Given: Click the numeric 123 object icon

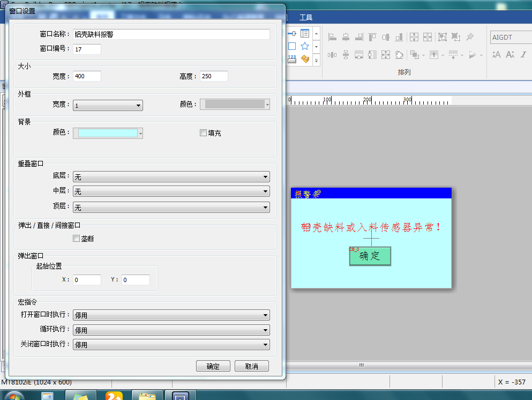Looking at the screenshot, I should [292, 58].
